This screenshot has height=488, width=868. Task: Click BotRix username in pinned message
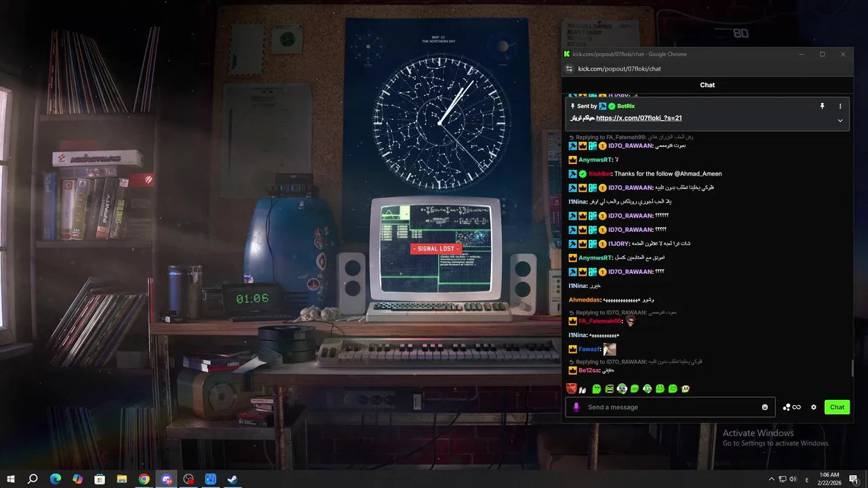click(626, 106)
